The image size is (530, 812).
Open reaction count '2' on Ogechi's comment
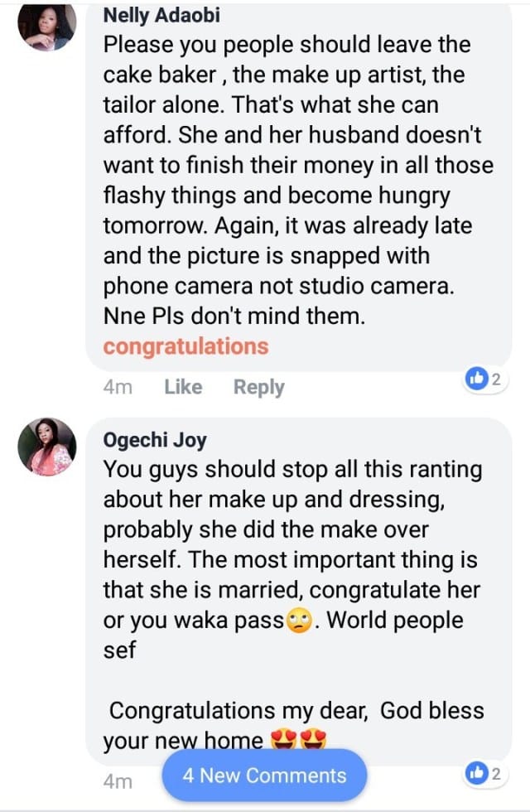[x=495, y=773]
